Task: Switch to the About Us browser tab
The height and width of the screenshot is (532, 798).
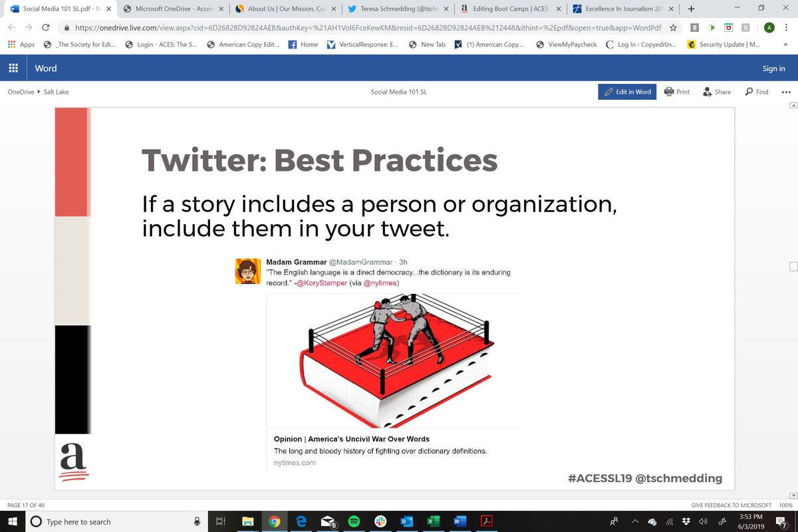Action: point(285,9)
